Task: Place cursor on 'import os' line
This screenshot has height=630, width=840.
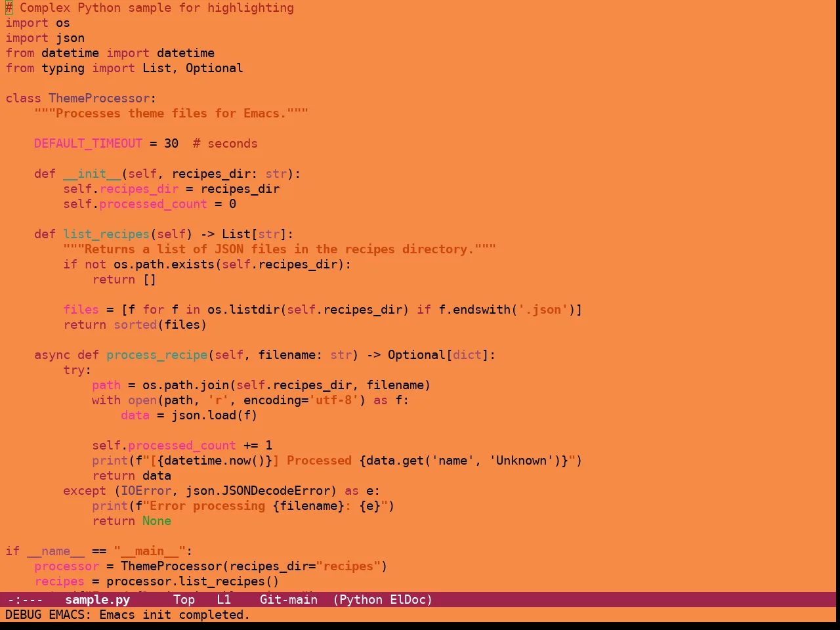Action: 37,23
